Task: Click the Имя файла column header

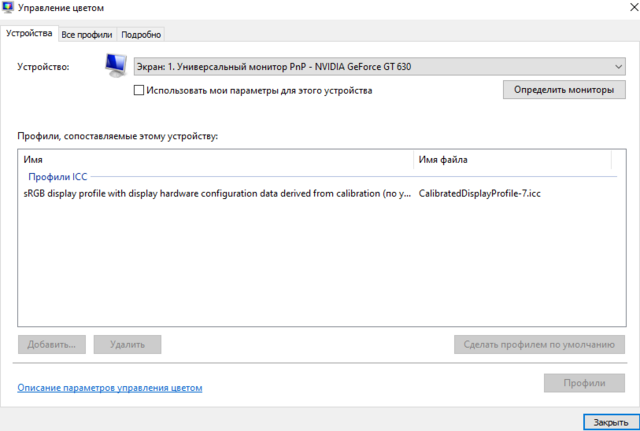Action: [510, 159]
